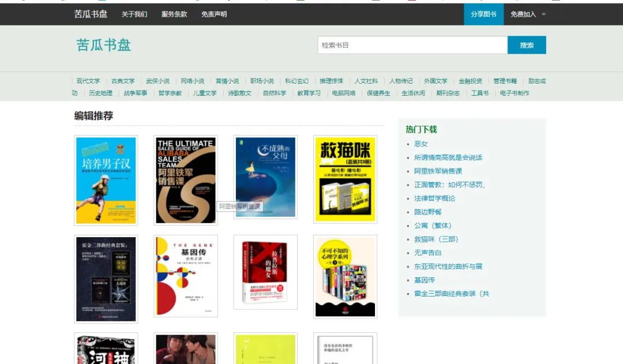Browse the 诗歌散文 category
623x364 pixels.
239,93
